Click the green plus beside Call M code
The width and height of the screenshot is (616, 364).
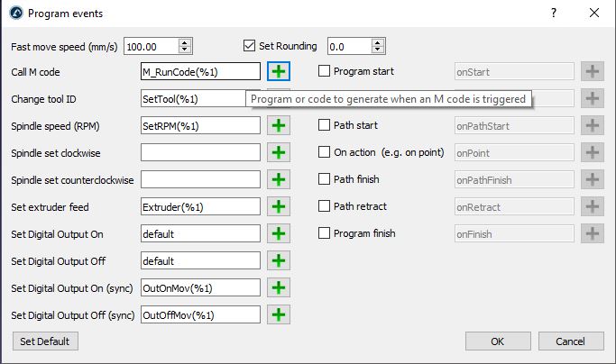pos(280,71)
